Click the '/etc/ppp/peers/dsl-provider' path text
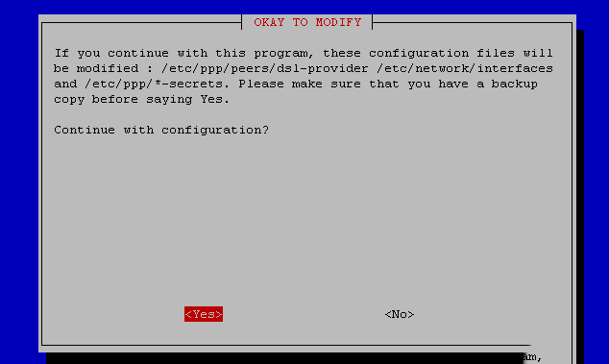The image size is (609, 364). click(x=264, y=69)
